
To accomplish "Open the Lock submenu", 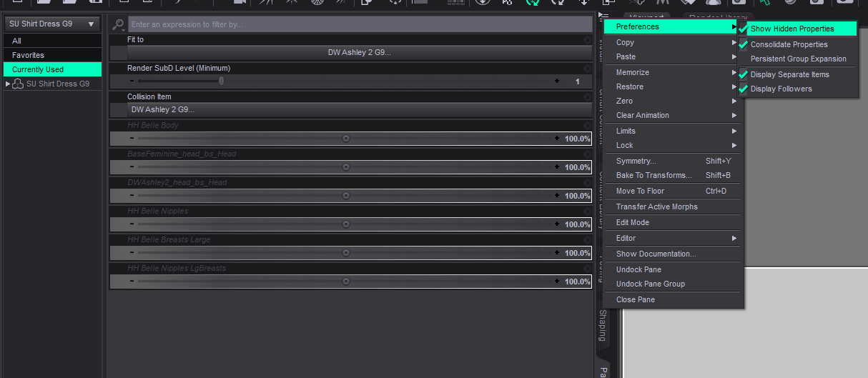I will 674,145.
